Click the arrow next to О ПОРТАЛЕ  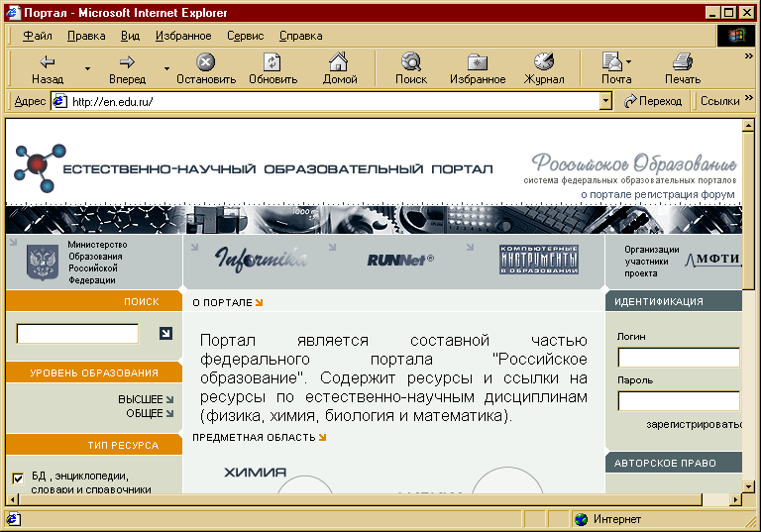tap(260, 303)
